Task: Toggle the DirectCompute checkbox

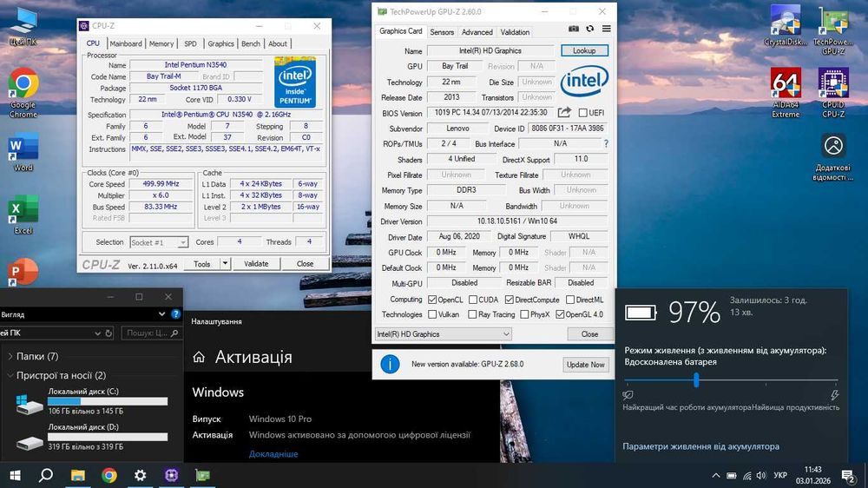Action: coord(510,300)
